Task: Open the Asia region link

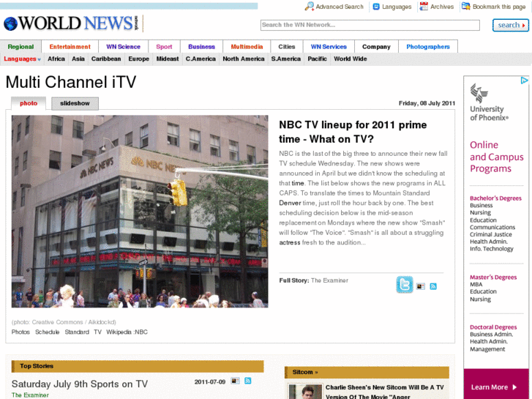Action: point(78,59)
